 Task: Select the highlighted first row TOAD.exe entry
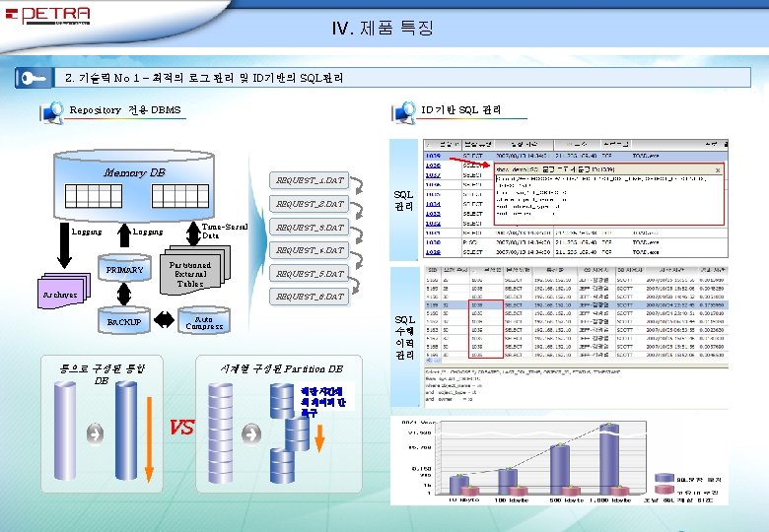(x=646, y=156)
